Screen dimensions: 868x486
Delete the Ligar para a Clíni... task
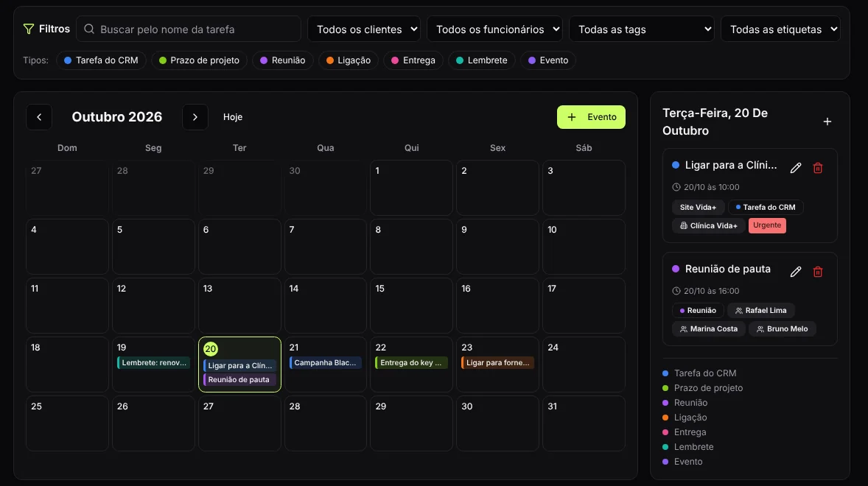pyautogui.click(x=818, y=168)
